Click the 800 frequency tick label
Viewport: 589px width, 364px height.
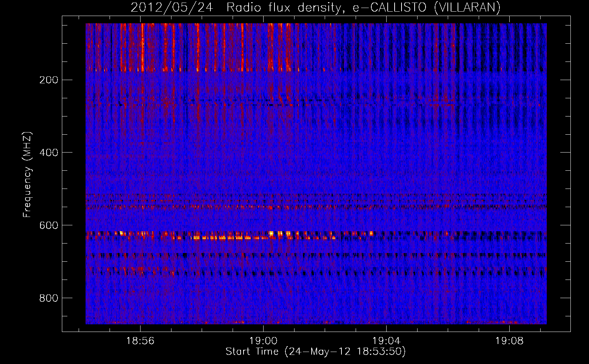(49, 298)
